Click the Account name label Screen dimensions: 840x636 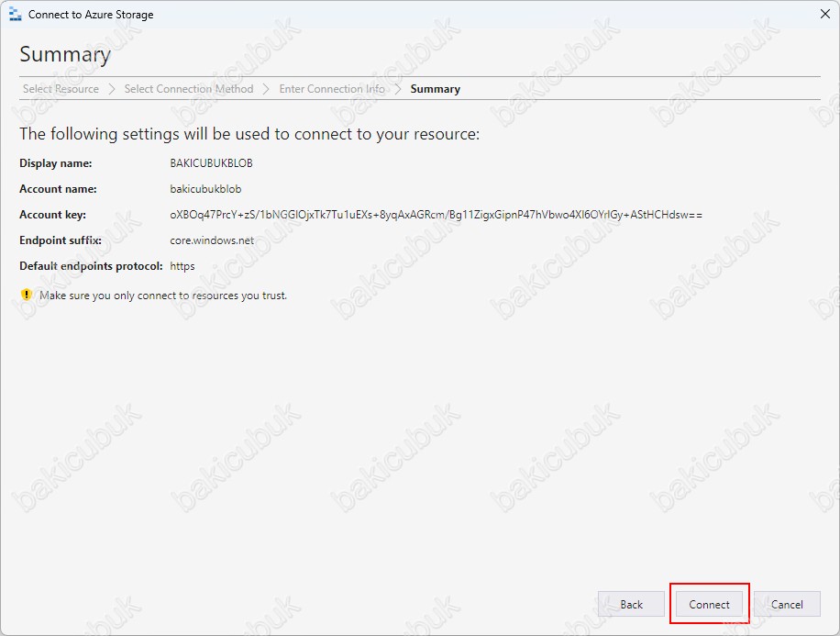point(58,189)
